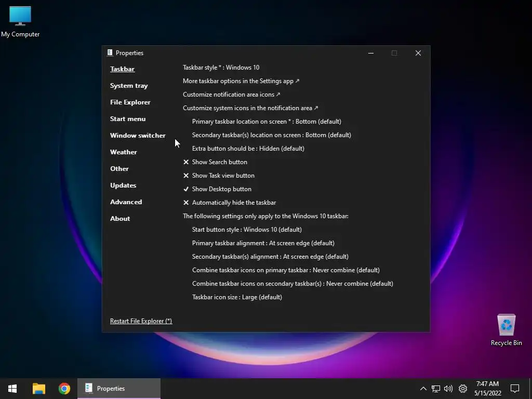Change Combine taskbar icons on secondary taskbar(s)
The height and width of the screenshot is (399, 532).
(292, 284)
